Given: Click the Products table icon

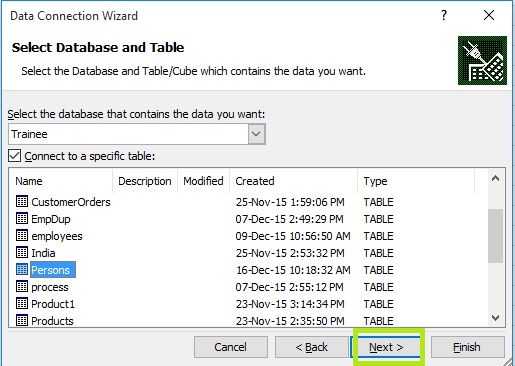Looking at the screenshot, I should click(22, 320).
